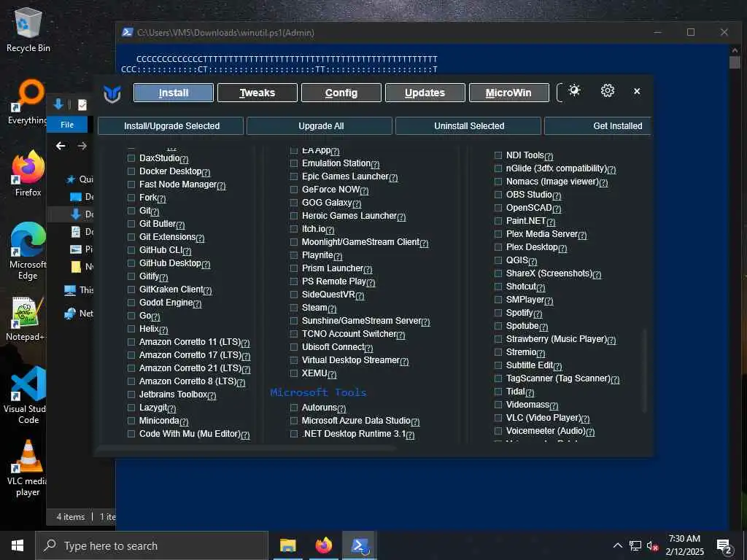Open File Explorer from the taskbar
Screen dimensions: 747x560
(x=287, y=545)
